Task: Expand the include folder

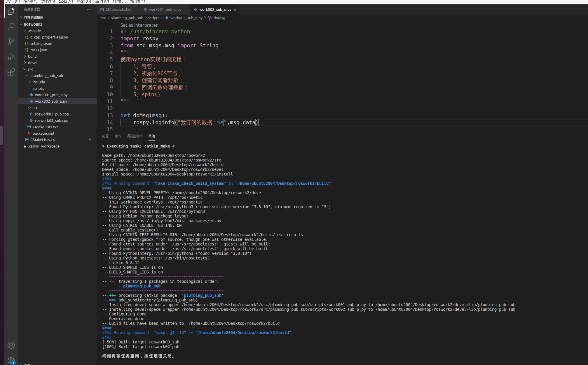Action: pos(39,82)
